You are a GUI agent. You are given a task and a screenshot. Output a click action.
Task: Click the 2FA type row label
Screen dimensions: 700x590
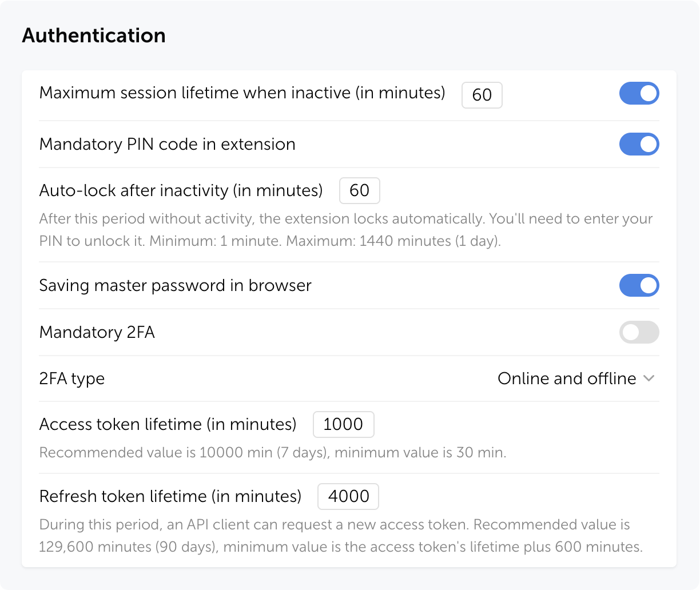tap(71, 378)
